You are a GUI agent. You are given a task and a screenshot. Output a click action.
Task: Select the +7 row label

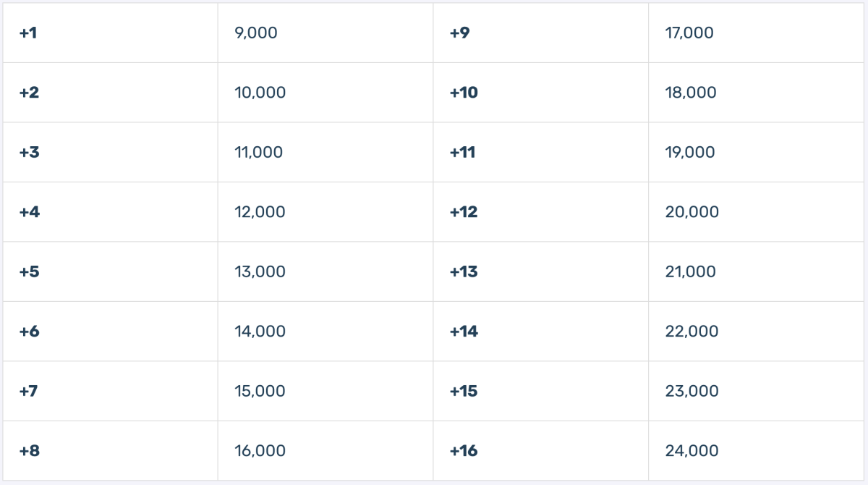click(110, 391)
